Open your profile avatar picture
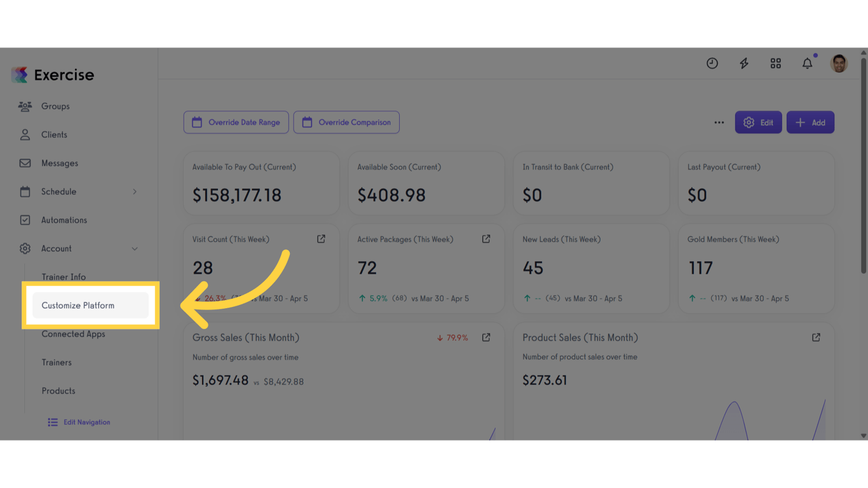 (839, 63)
